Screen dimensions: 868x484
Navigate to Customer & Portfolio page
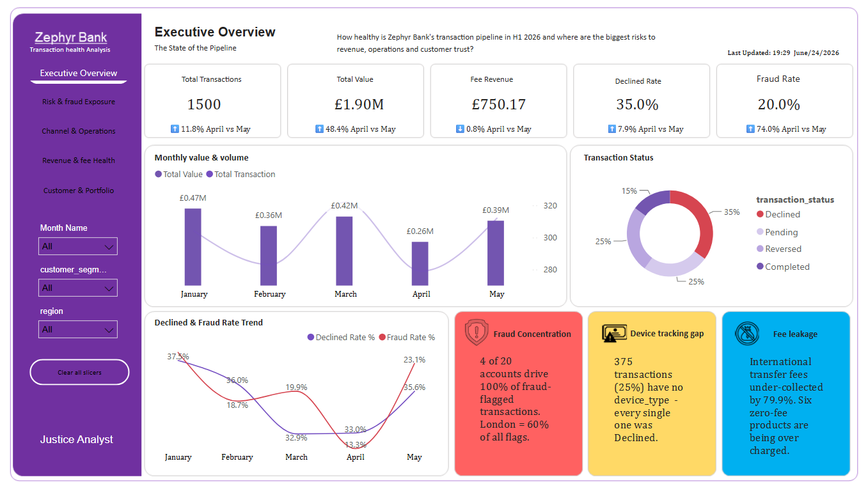coord(79,191)
